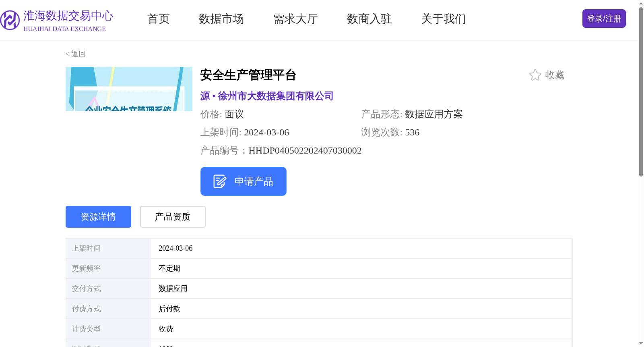Click the 淮海数据交易中心 site title
644x347 pixels.
click(x=68, y=16)
